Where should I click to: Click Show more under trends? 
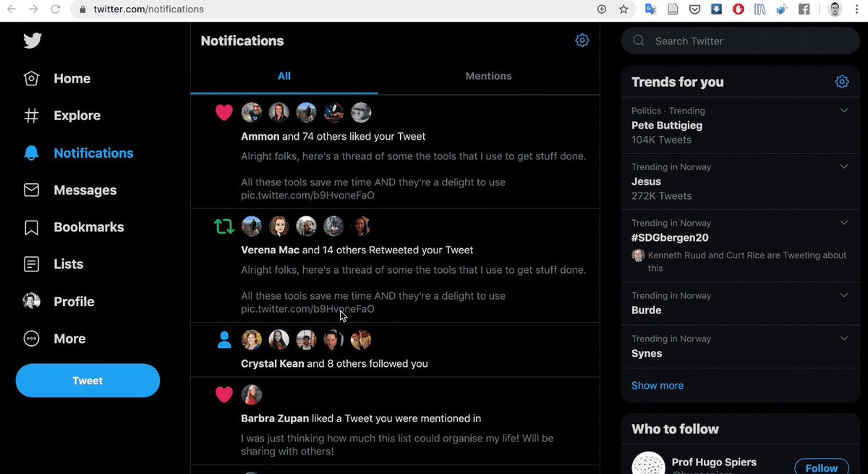pos(658,386)
